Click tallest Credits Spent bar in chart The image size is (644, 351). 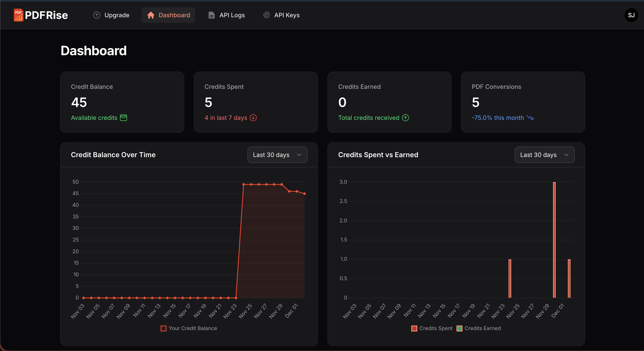(x=554, y=240)
